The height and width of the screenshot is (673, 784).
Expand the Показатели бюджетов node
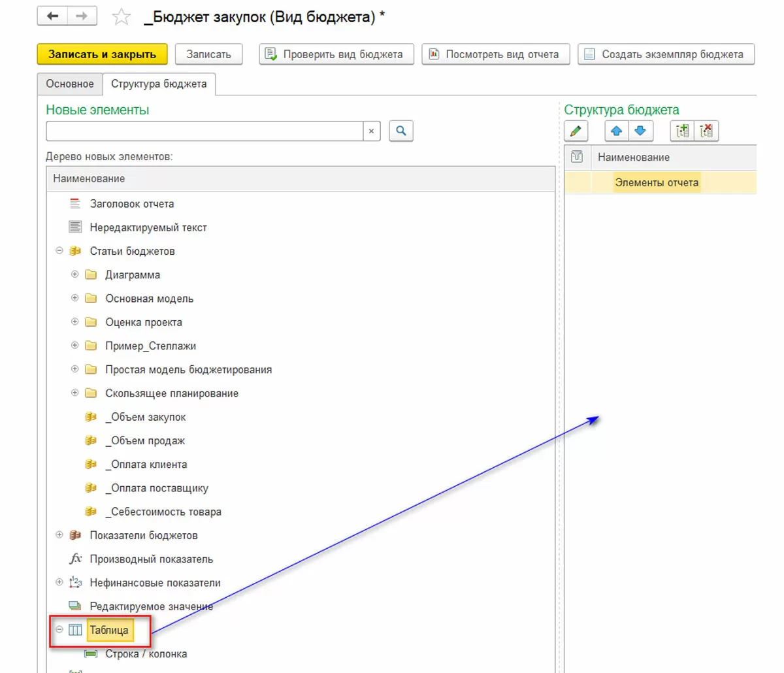[x=59, y=535]
